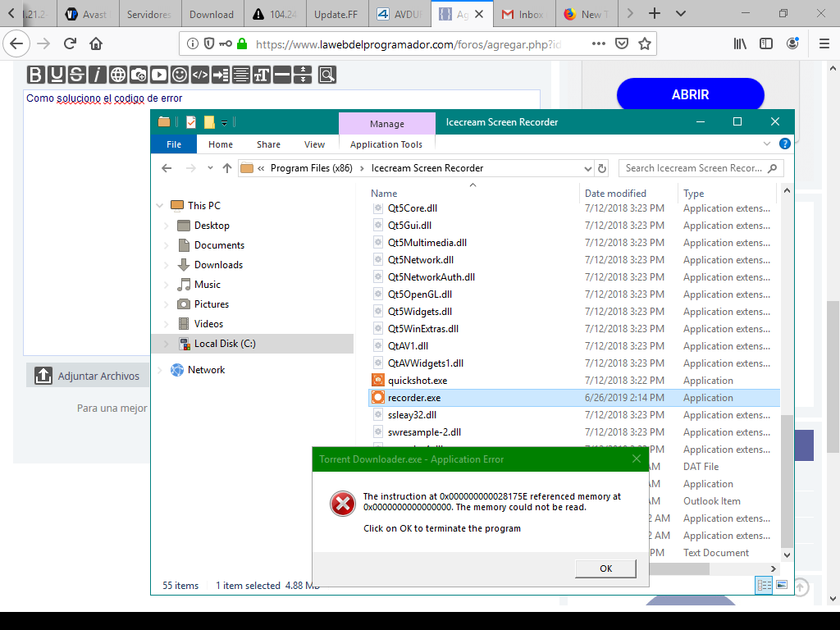This screenshot has width=840, height=630.
Task: Open Explorer help question mark
Action: 784,144
